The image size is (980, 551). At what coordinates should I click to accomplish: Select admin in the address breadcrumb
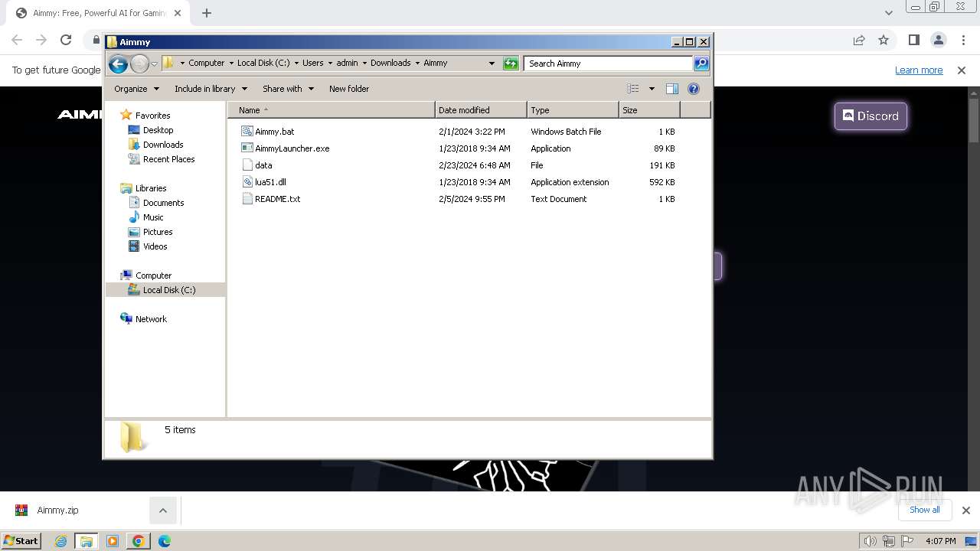(347, 63)
